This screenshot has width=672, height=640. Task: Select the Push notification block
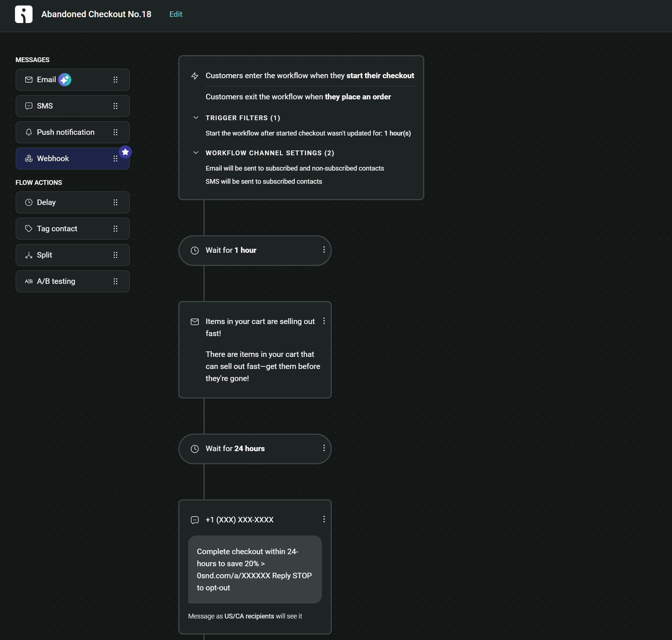tap(72, 132)
